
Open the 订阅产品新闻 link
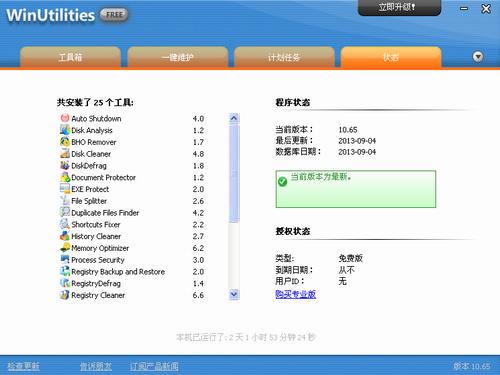coord(154,366)
